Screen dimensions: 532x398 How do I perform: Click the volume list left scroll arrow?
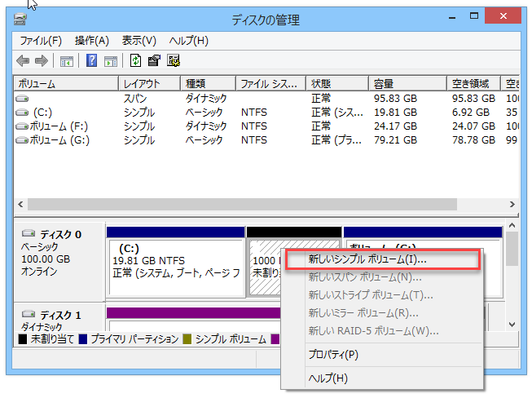tap(20, 205)
